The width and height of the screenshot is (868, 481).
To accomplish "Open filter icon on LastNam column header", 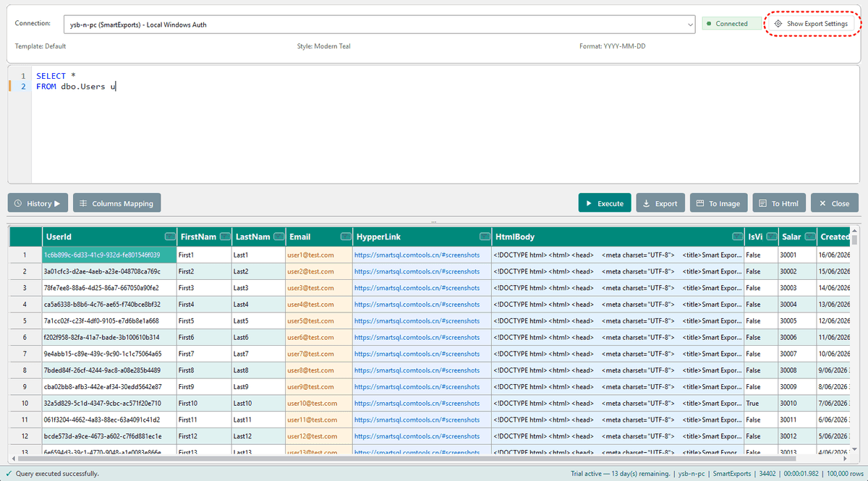I will coord(279,237).
